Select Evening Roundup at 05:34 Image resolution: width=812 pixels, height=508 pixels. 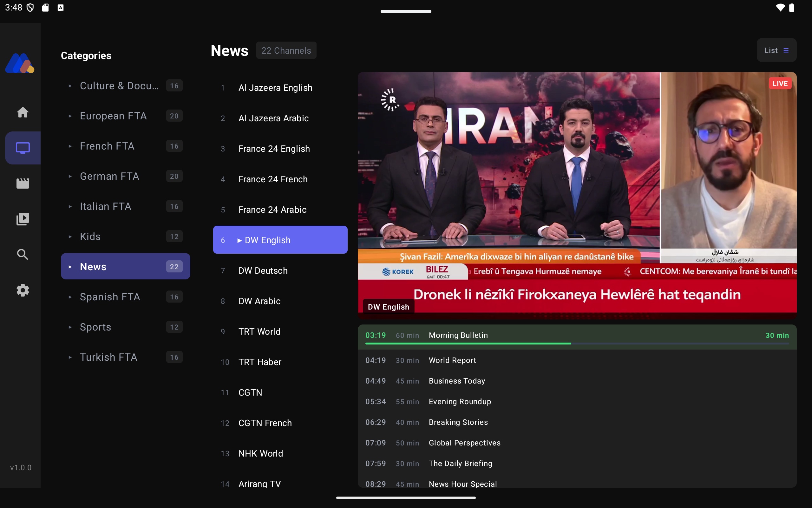pyautogui.click(x=577, y=402)
